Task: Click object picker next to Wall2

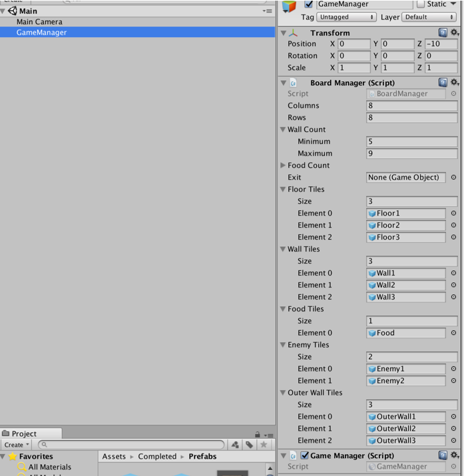Action: coord(453,285)
